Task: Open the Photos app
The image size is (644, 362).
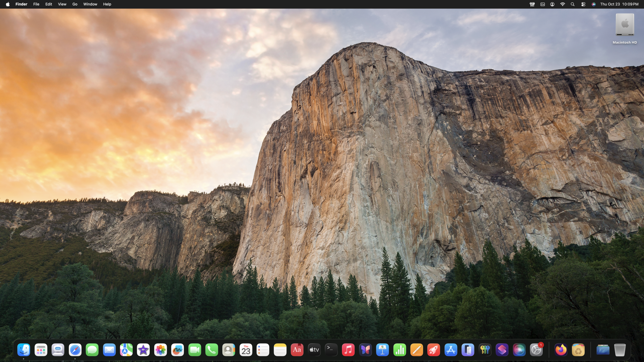Action: pyautogui.click(x=161, y=350)
